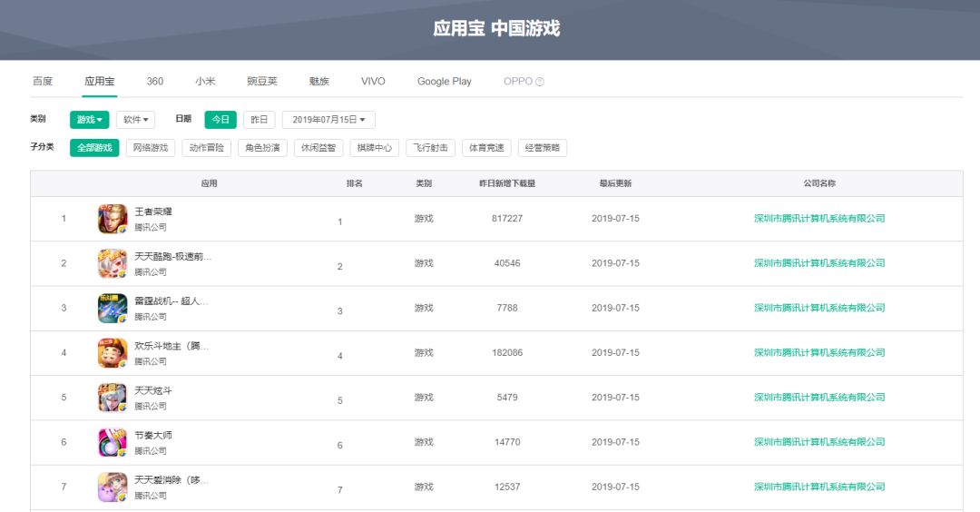980x512 pixels.
Task: Click the 天天炫斗 app name
Action: point(153,390)
